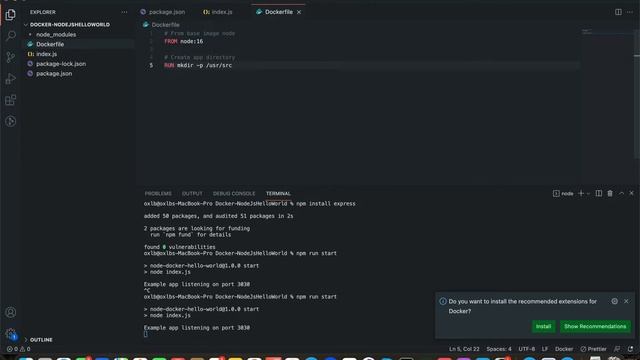Image resolution: width=640 pixels, height=360 pixels.
Task: Collapse the DOCKER-NODEJSHELLOWORLD folder section
Action: pyautogui.click(x=69, y=24)
